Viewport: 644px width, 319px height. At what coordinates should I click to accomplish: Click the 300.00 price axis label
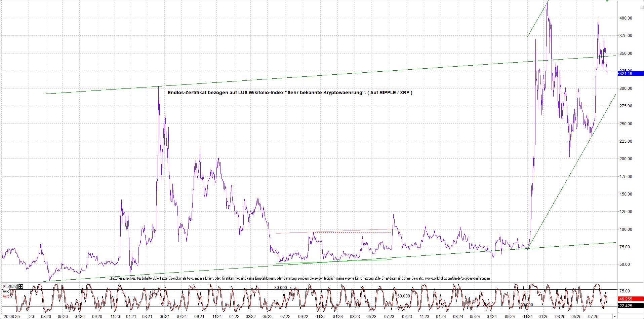(626, 88)
